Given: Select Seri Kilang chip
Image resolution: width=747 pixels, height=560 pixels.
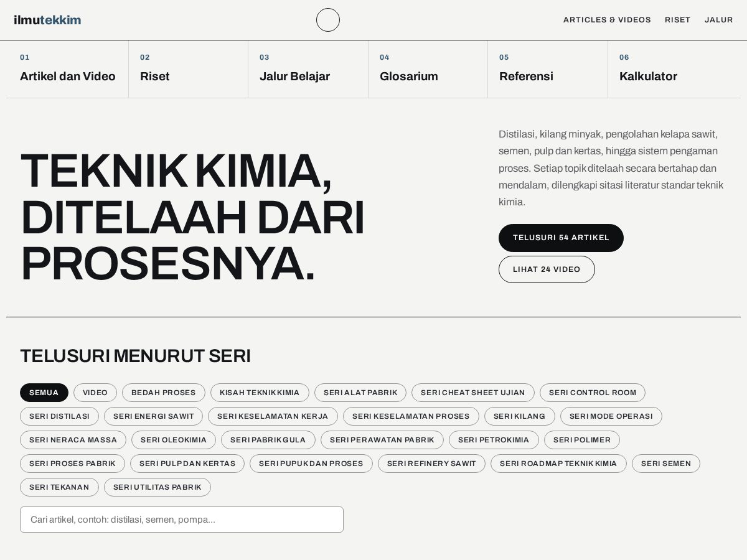Looking at the screenshot, I should pos(520,416).
